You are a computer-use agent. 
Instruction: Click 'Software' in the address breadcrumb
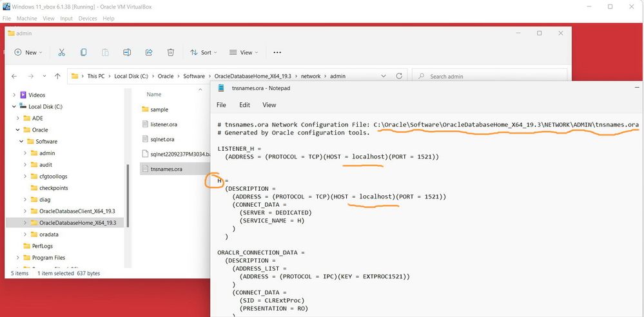194,76
